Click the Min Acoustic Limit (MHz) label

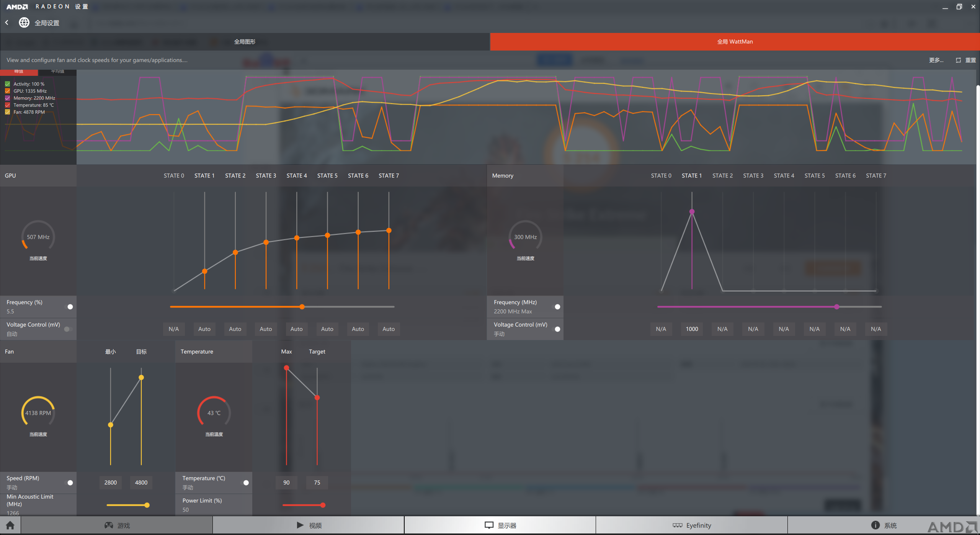point(30,500)
